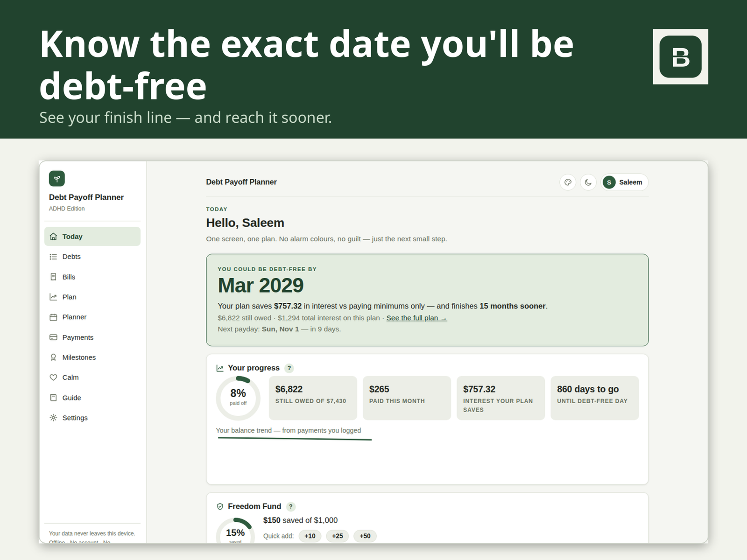The width and height of the screenshot is (747, 560).
Task: Click the Freedom Fund shield icon
Action: [x=220, y=506]
